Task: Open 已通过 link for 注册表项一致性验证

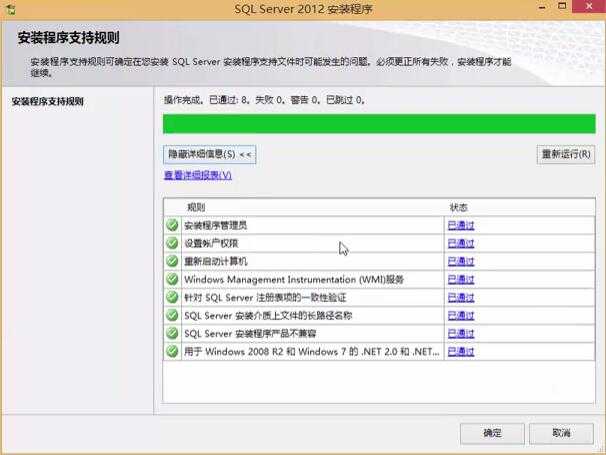Action: [461, 298]
